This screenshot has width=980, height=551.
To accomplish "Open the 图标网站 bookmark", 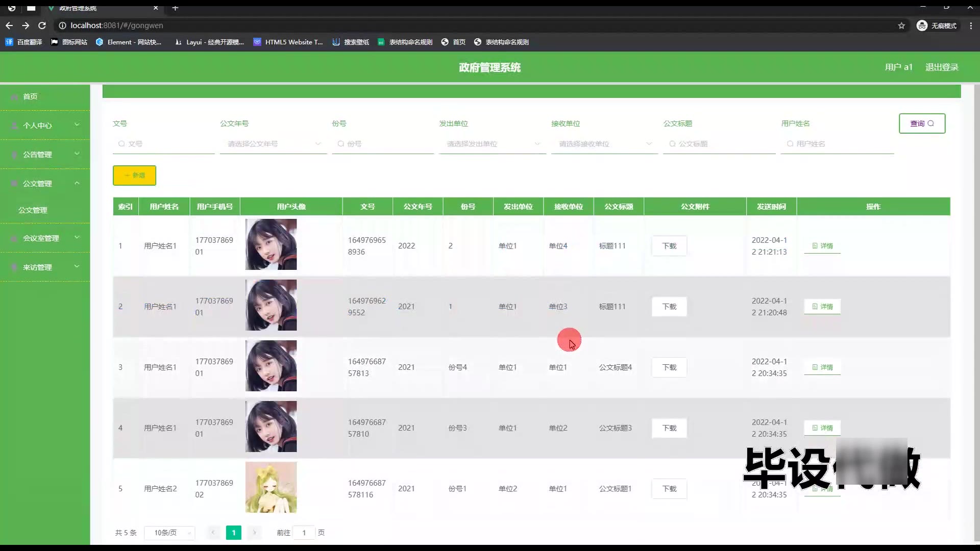I will (x=69, y=42).
